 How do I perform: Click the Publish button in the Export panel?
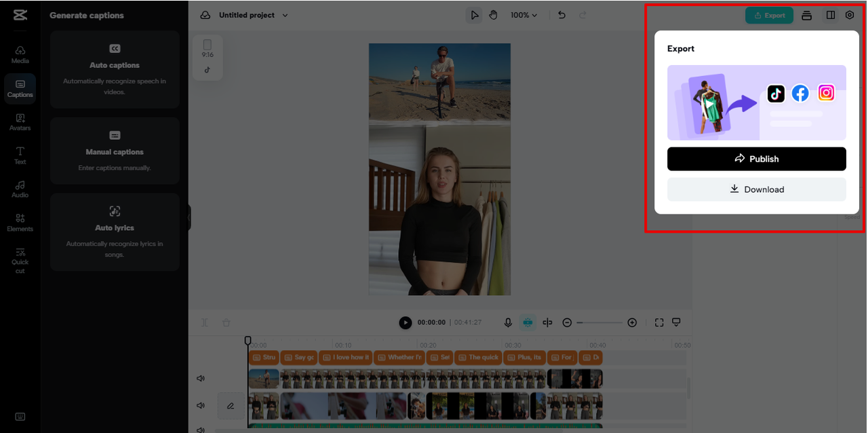click(756, 159)
